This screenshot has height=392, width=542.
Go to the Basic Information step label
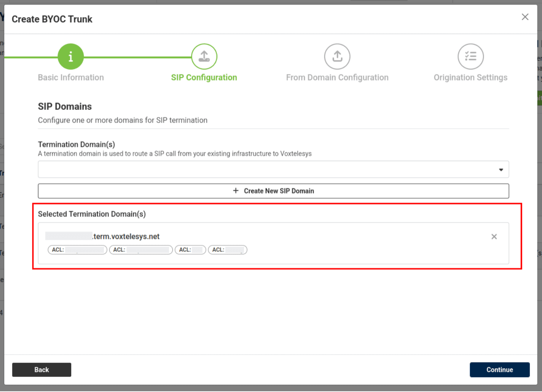pos(71,78)
